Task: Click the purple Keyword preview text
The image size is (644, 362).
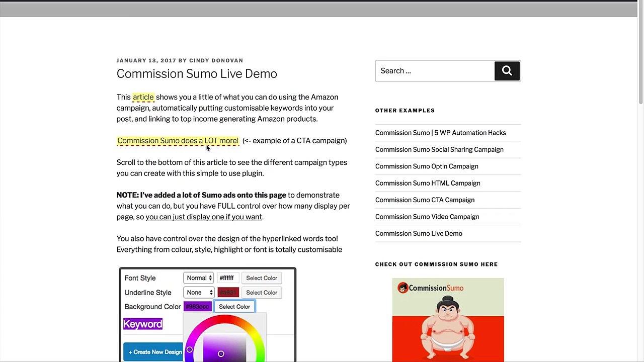Action: click(x=143, y=324)
